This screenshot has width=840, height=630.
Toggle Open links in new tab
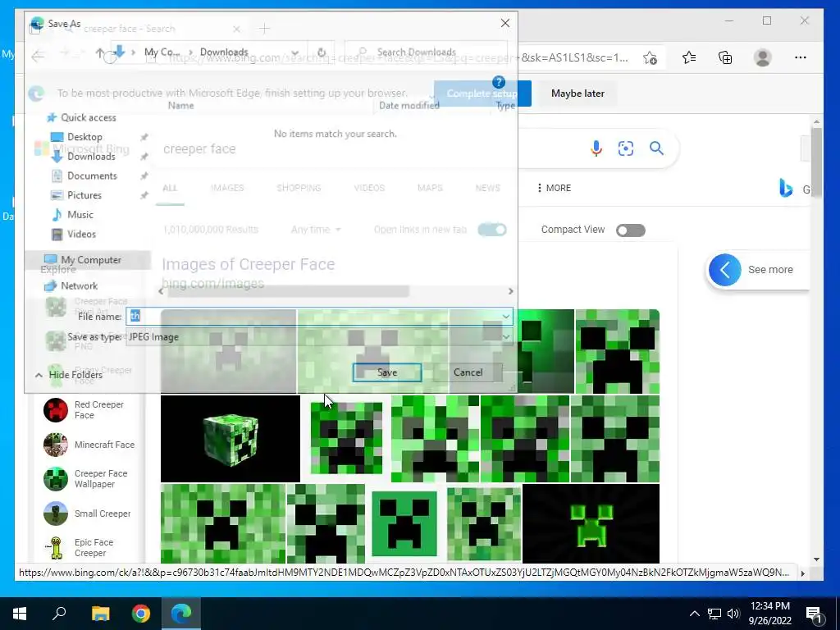(492, 230)
